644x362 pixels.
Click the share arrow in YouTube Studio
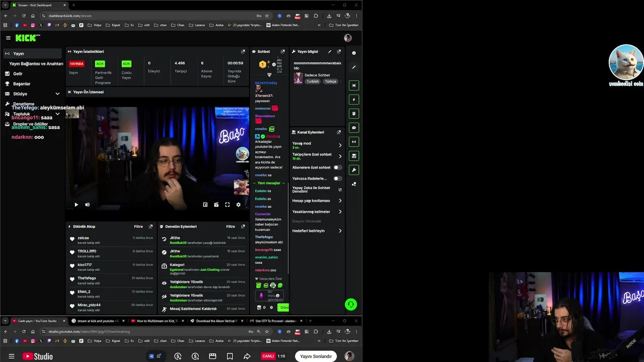[x=247, y=356]
